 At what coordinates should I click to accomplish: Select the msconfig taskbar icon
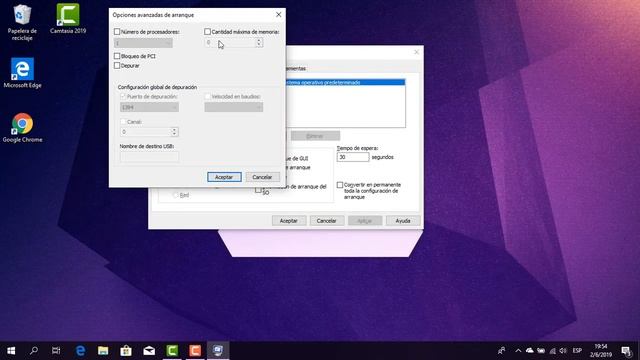point(218,351)
